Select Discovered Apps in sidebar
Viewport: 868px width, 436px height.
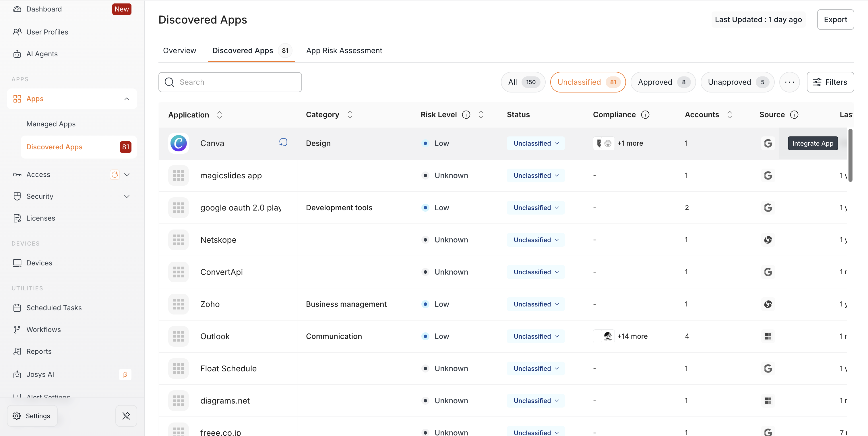[x=79, y=147]
